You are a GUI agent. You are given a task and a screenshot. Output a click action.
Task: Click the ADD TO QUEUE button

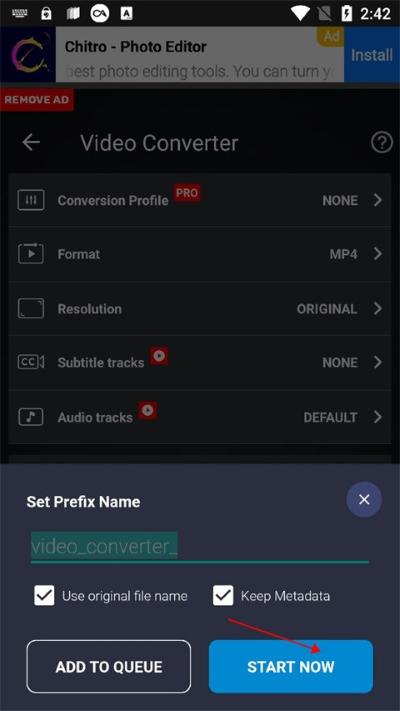[x=109, y=666]
